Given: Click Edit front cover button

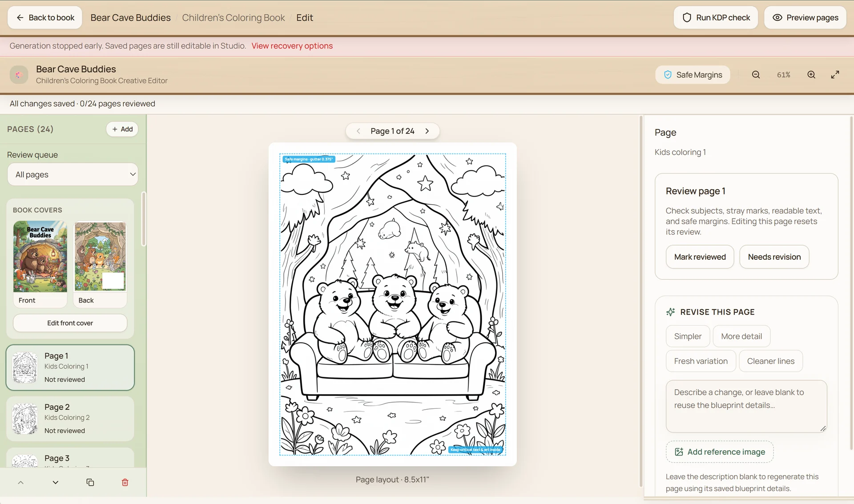Looking at the screenshot, I should [x=70, y=323].
